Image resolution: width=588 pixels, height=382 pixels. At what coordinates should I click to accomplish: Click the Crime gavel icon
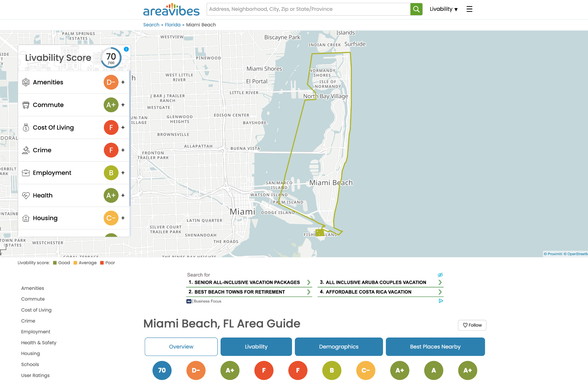coord(26,150)
